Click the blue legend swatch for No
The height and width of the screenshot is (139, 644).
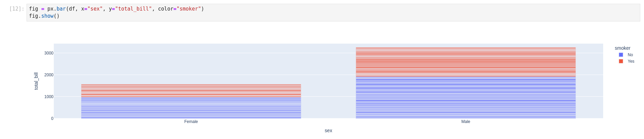tap(621, 55)
